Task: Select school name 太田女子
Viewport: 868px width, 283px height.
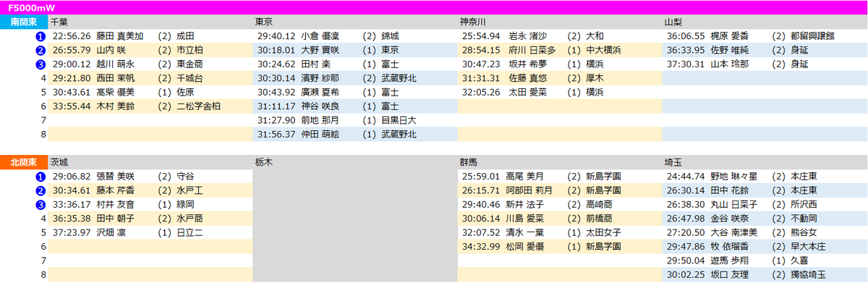Action: [x=603, y=233]
